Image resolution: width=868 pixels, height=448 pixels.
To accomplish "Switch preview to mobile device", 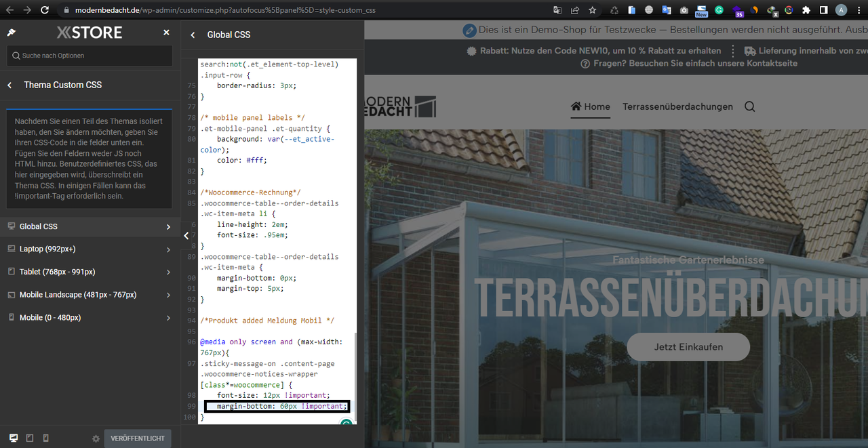I will (46, 439).
